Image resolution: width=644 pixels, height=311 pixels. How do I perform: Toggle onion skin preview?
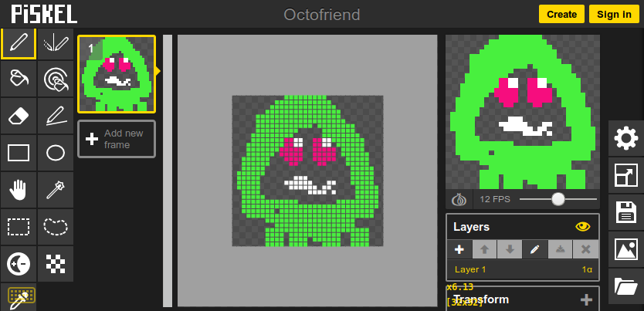[459, 199]
